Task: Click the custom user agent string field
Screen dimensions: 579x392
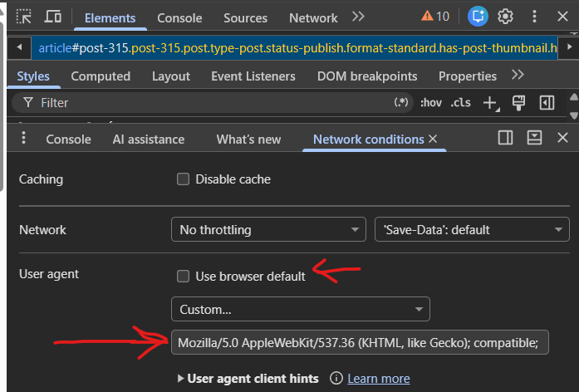Action: pyautogui.click(x=360, y=342)
